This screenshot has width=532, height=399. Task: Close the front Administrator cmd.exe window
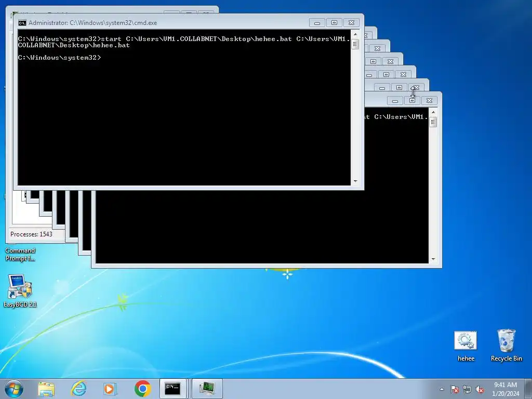click(x=352, y=23)
